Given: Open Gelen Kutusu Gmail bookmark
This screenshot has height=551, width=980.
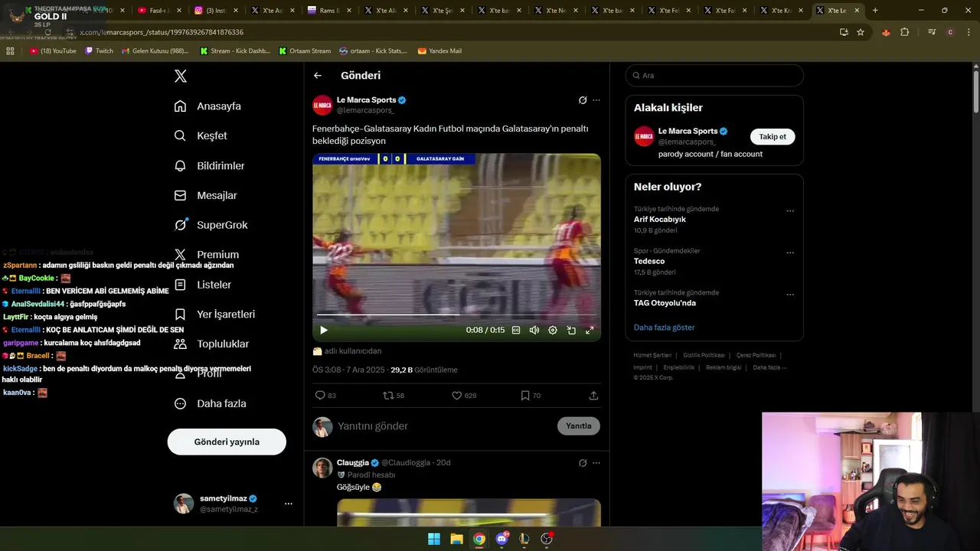Looking at the screenshot, I should click(155, 51).
